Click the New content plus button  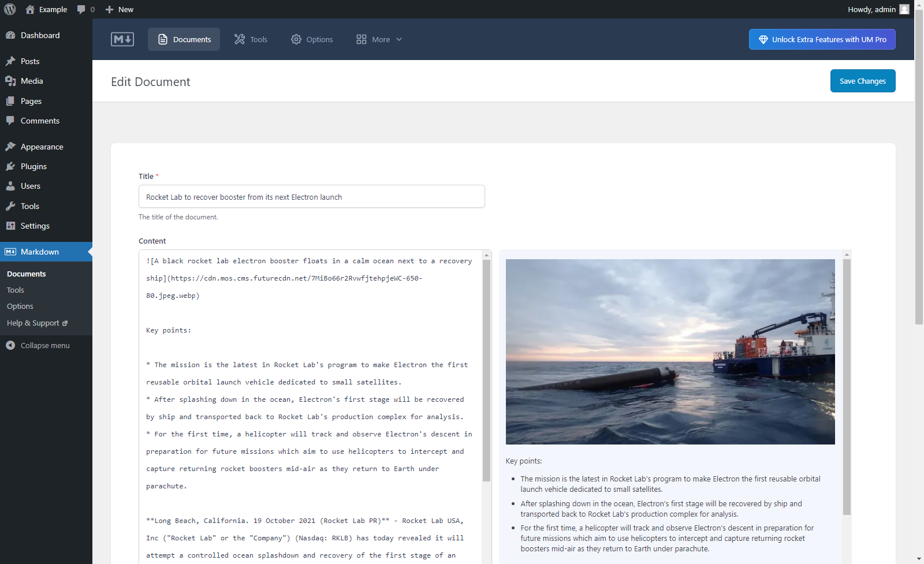120,9
